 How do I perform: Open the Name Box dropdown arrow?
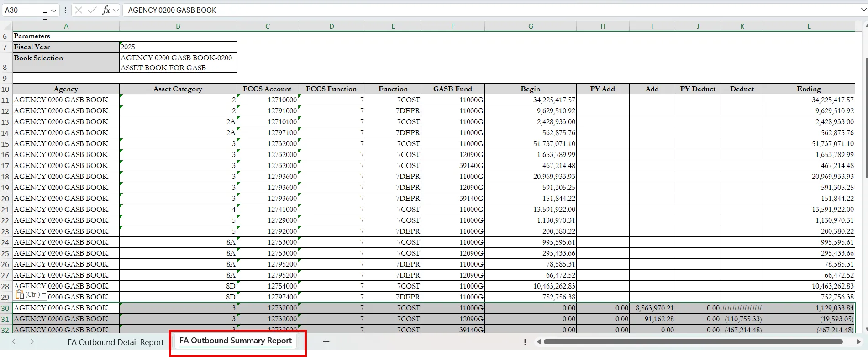(53, 10)
